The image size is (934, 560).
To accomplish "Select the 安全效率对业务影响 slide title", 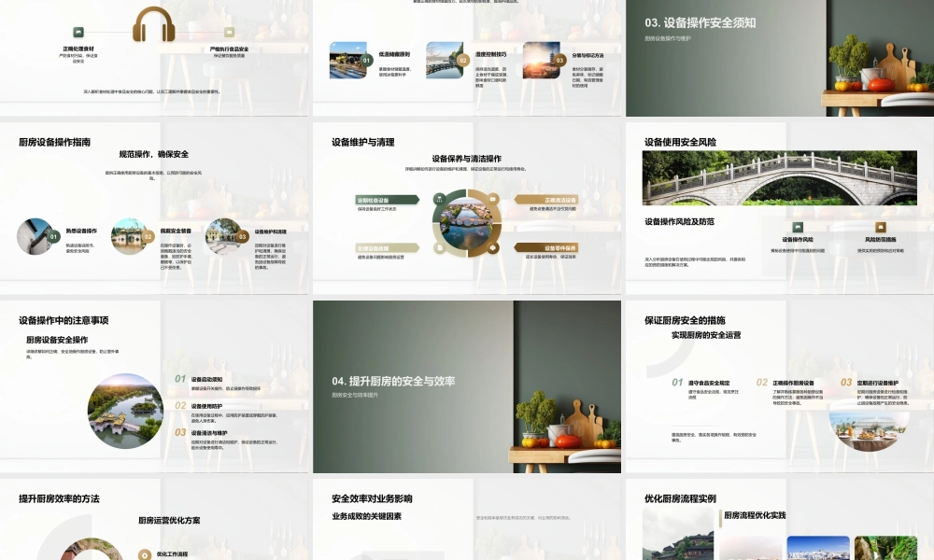I will coord(373,498).
